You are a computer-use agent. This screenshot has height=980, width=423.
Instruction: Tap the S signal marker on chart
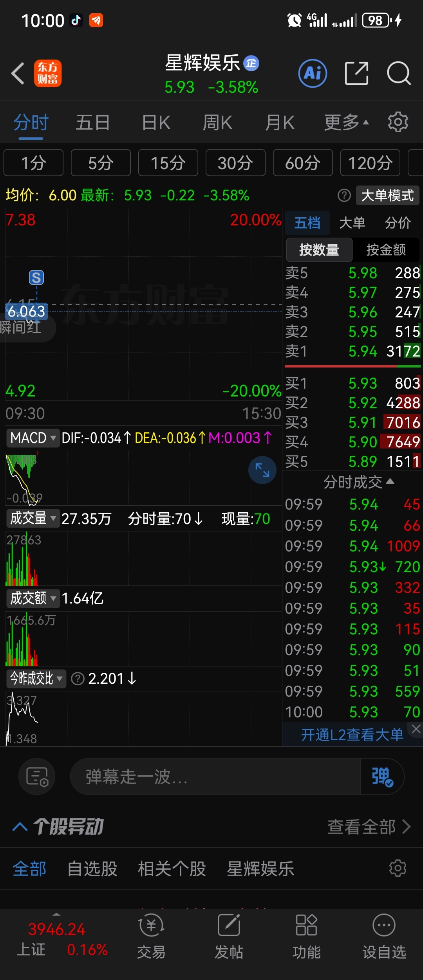click(x=36, y=277)
